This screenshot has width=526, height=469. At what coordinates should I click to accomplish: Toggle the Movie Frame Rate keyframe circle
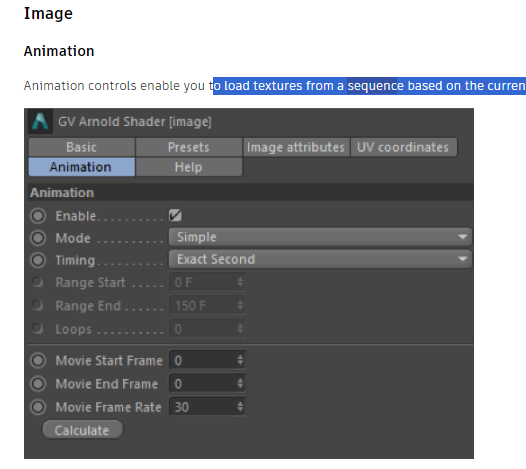coord(38,407)
